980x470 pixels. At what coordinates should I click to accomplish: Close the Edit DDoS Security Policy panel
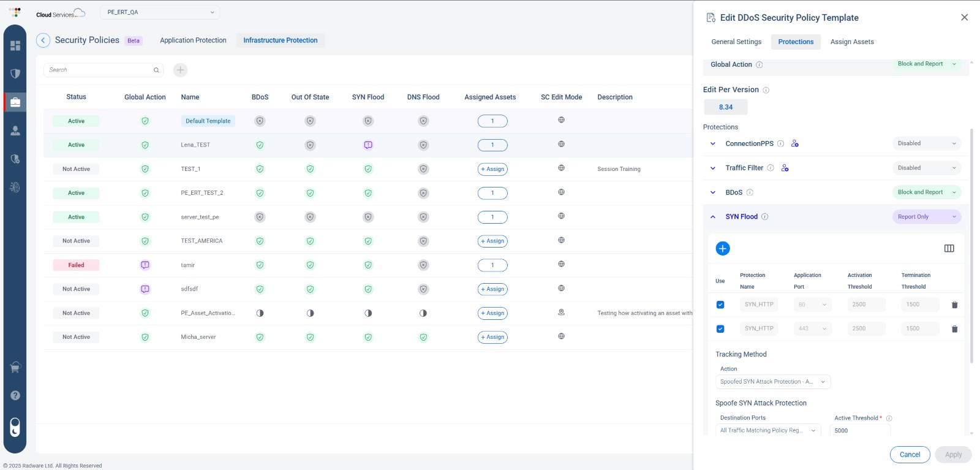(965, 18)
